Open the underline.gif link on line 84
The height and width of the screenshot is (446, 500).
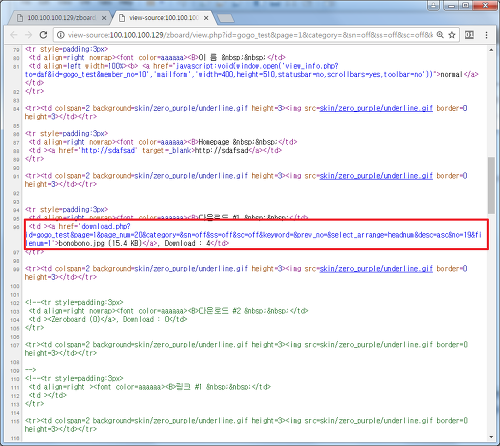(x=376, y=108)
